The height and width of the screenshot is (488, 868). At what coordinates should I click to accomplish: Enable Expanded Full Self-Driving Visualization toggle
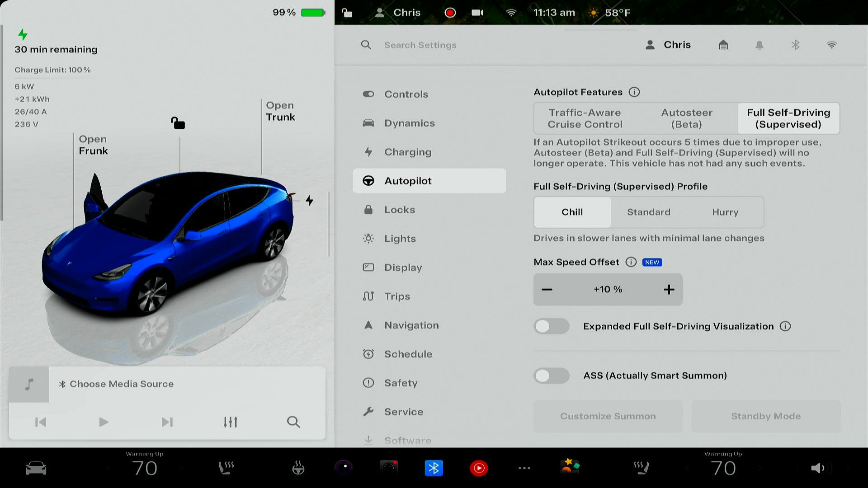552,326
